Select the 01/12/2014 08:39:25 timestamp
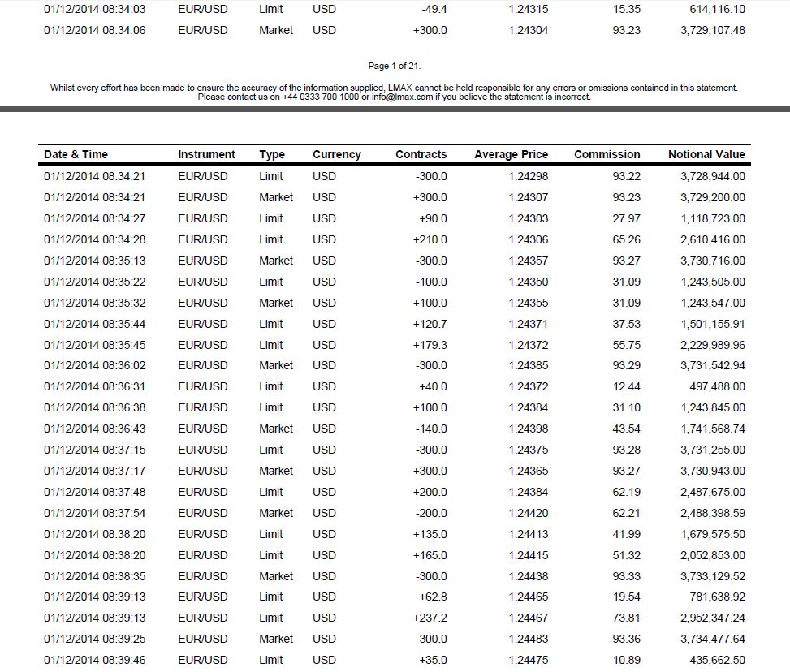790x672 pixels. [95, 640]
